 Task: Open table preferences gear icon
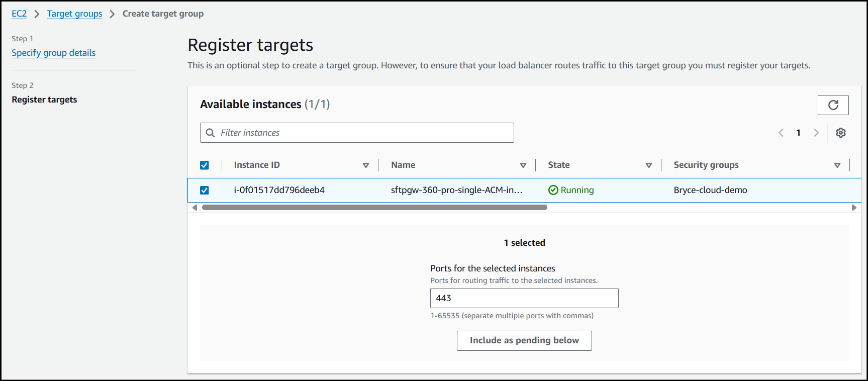point(840,133)
